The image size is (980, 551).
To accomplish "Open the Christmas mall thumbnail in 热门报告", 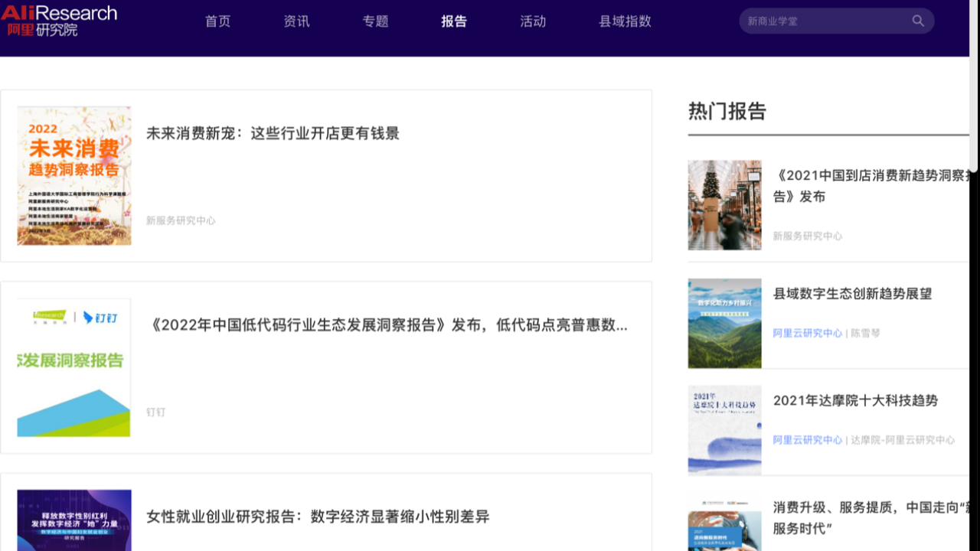I will tap(724, 205).
